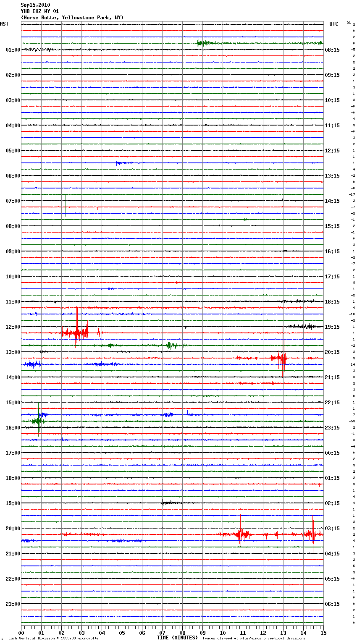Click the 11:00 MST time label
This screenshot has height=644, width=357.
click(x=13, y=302)
